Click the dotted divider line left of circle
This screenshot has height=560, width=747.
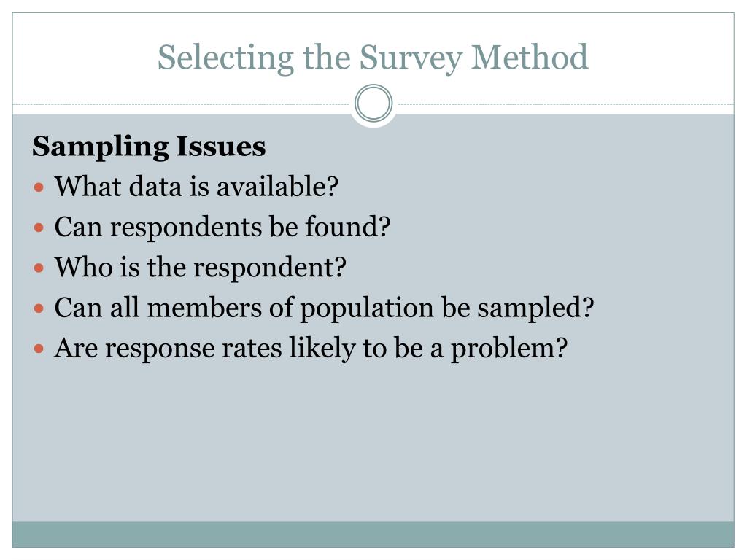click(182, 104)
